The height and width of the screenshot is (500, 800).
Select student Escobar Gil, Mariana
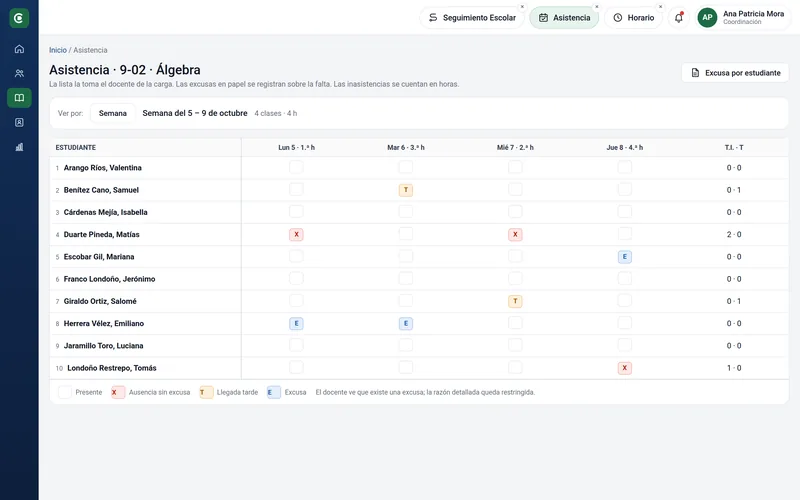(99, 257)
